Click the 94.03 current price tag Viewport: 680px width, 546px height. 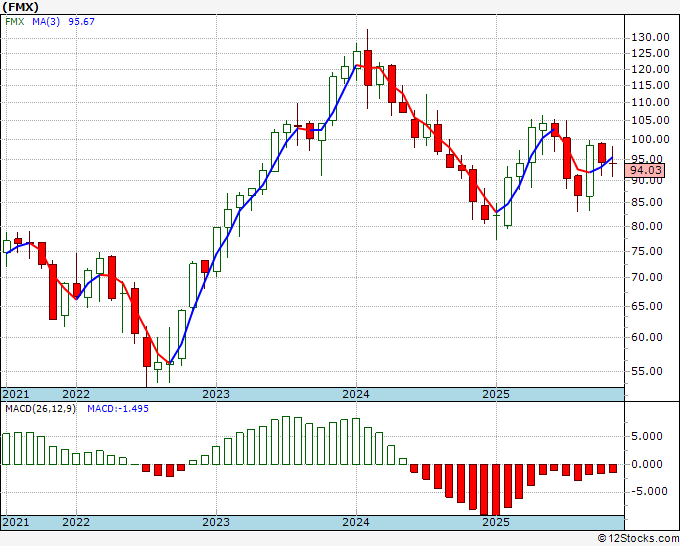(x=646, y=170)
